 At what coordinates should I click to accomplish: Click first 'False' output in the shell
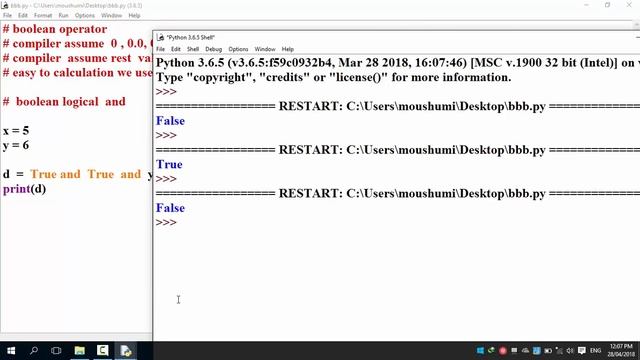(x=170, y=121)
